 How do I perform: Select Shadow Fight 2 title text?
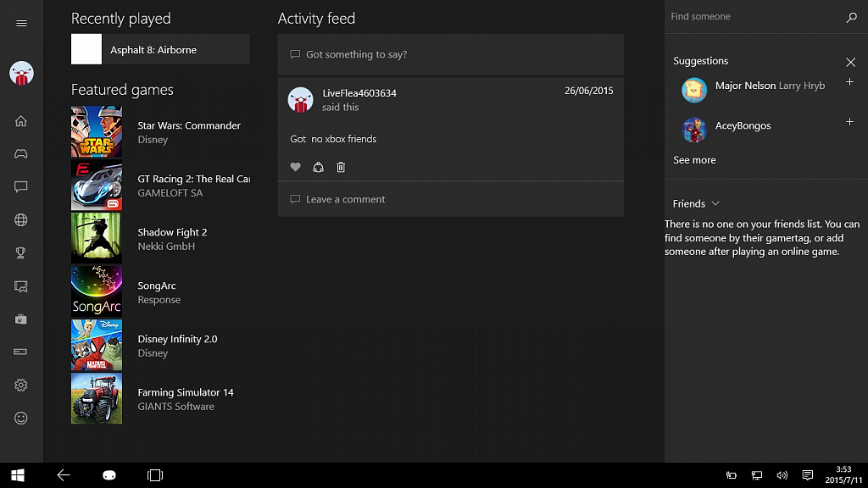[x=172, y=232]
